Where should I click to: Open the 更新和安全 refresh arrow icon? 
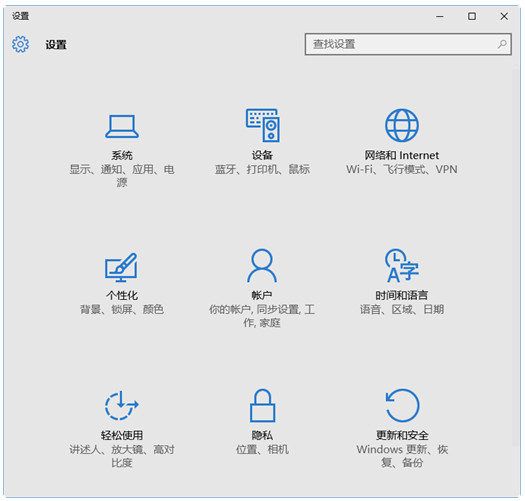point(402,405)
